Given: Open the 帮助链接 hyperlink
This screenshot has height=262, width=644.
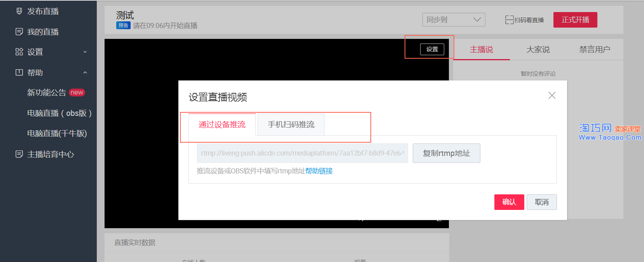Looking at the screenshot, I should coord(319,171).
